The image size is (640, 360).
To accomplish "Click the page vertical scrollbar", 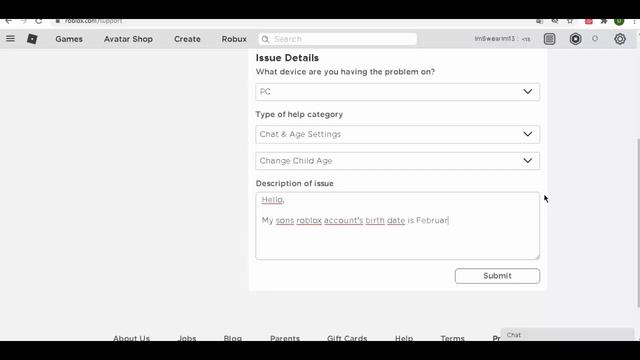I will point(638,222).
